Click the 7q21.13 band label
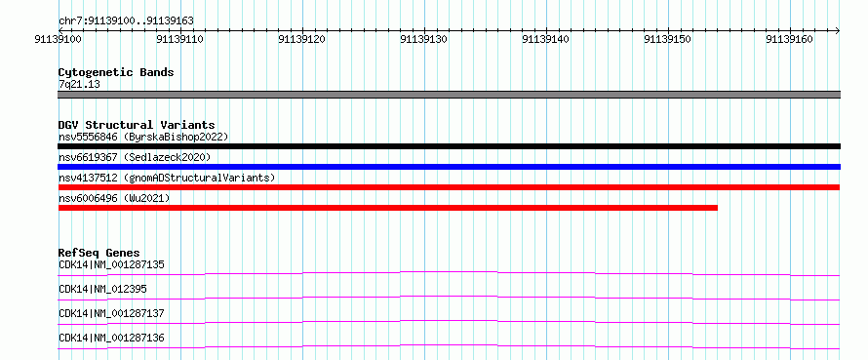868x360 pixels. coord(79,84)
